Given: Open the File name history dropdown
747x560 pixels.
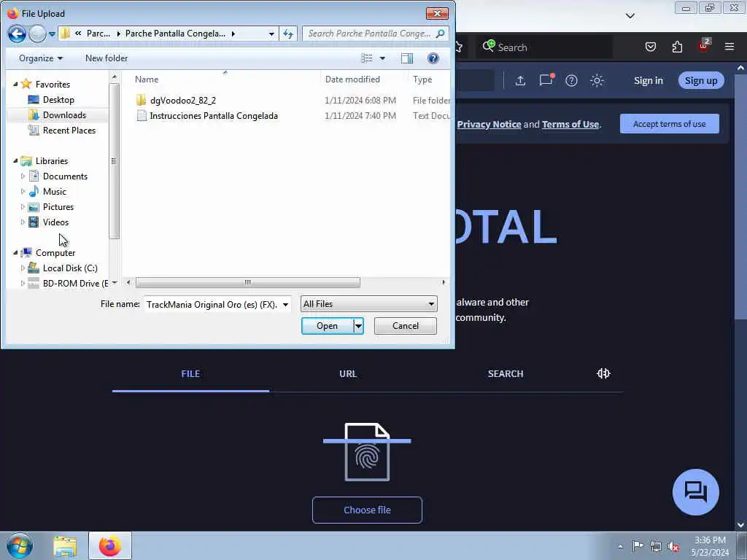Looking at the screenshot, I should coord(285,304).
